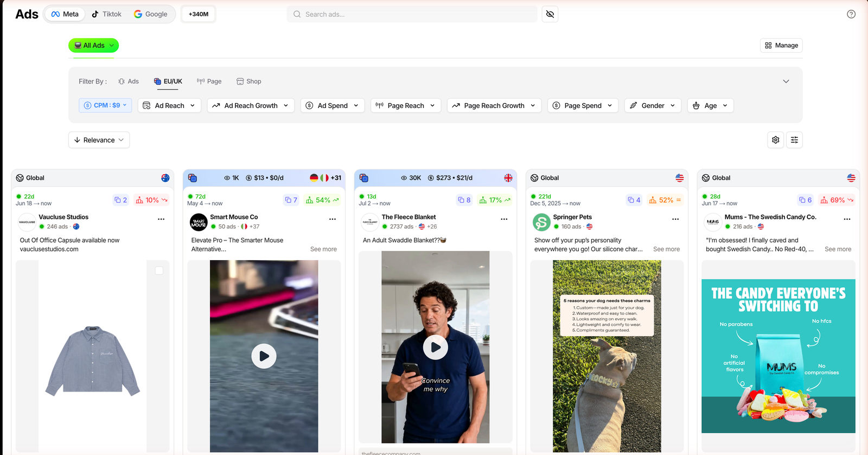Open the Relevance sort dropdown
Image resolution: width=868 pixels, height=455 pixels.
99,140
